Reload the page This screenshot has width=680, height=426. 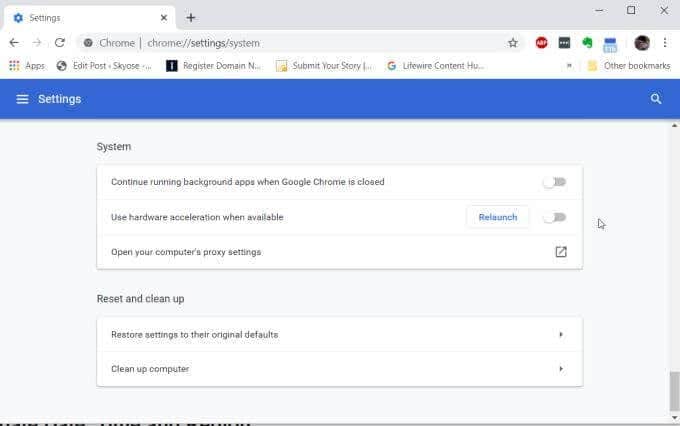(x=60, y=43)
